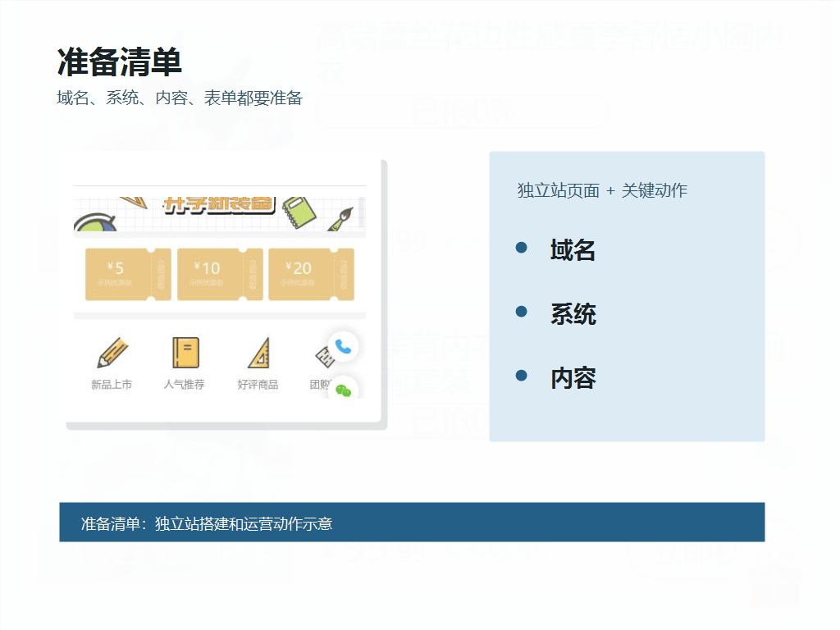Click the heading 独立站页面 + 关键动作
The height and width of the screenshot is (630, 840).
click(602, 190)
